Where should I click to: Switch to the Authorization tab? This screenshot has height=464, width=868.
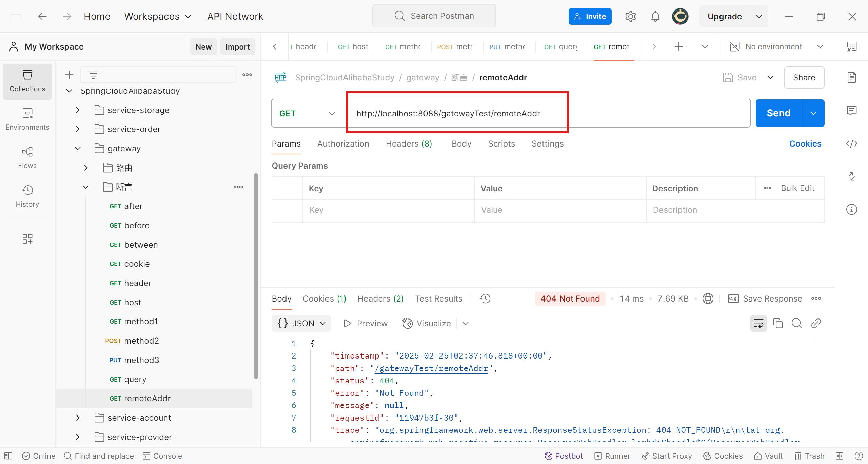(x=343, y=144)
